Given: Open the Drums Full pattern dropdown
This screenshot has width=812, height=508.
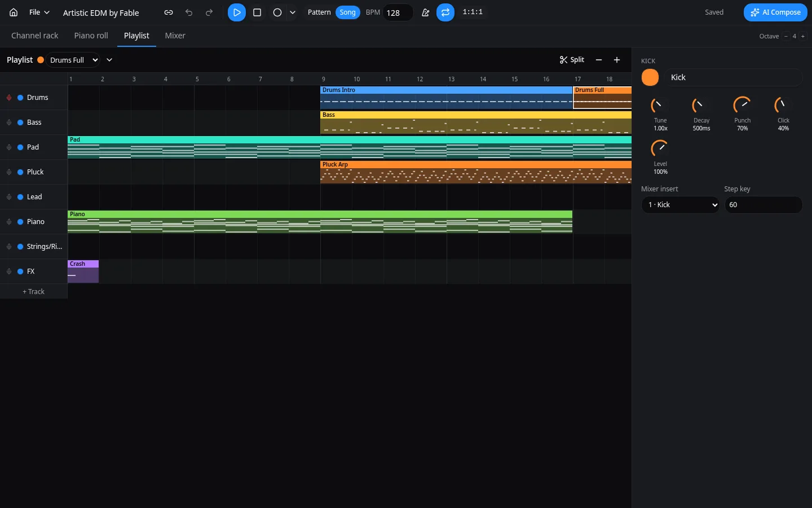Looking at the screenshot, I should tap(73, 60).
